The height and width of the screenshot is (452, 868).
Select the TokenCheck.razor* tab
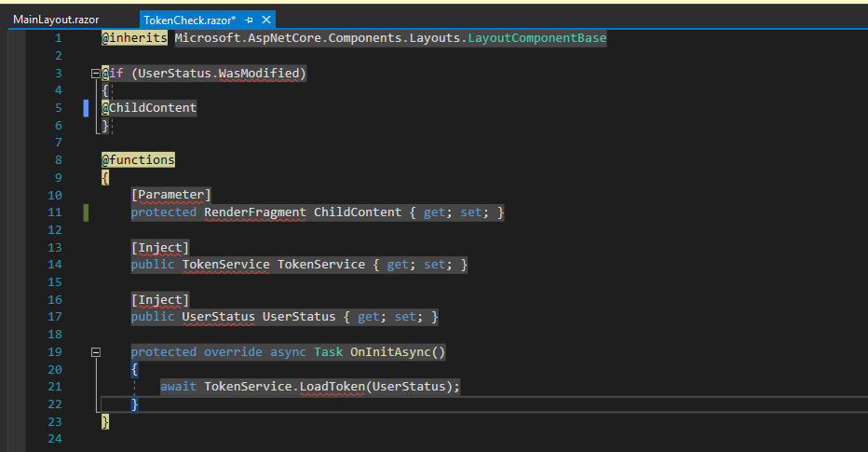(x=189, y=21)
